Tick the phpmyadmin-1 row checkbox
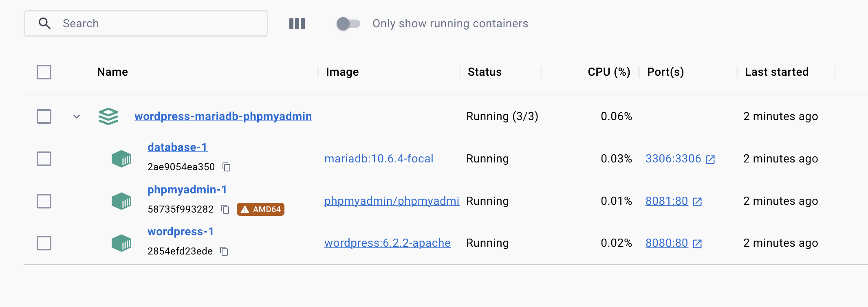 (44, 201)
